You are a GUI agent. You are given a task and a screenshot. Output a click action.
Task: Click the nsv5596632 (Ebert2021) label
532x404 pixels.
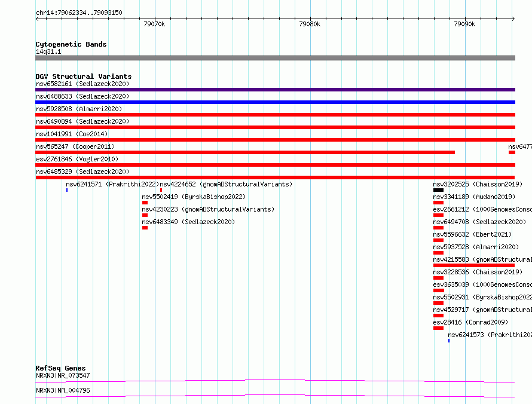(472, 234)
